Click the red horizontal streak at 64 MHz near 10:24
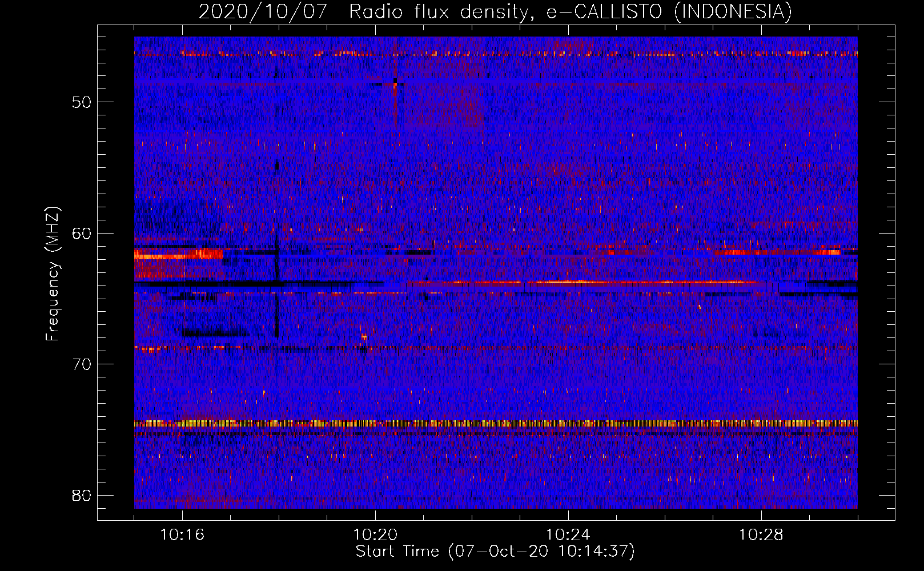This screenshot has width=924, height=571. [582, 282]
